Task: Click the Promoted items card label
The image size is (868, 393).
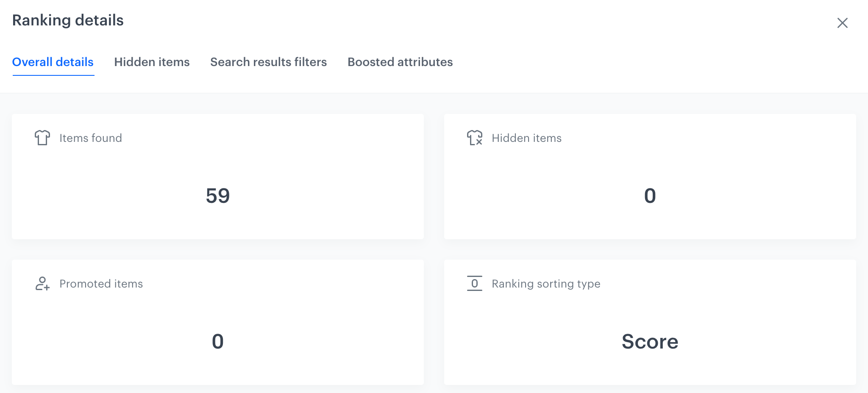Action: [x=101, y=284]
